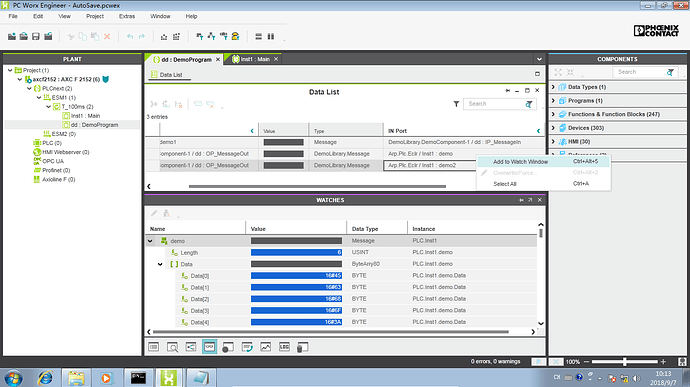Expand the Programs (1) component group

click(554, 100)
